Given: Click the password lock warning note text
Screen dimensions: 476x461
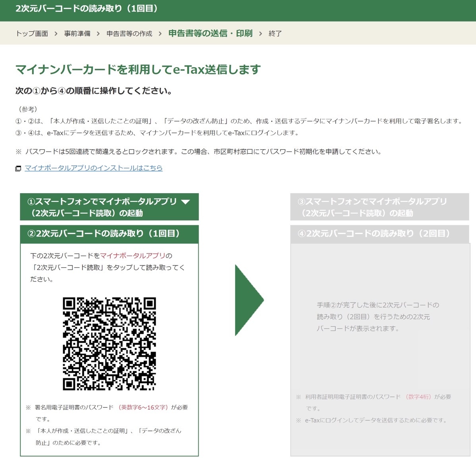Looking at the screenshot, I should [199, 151].
